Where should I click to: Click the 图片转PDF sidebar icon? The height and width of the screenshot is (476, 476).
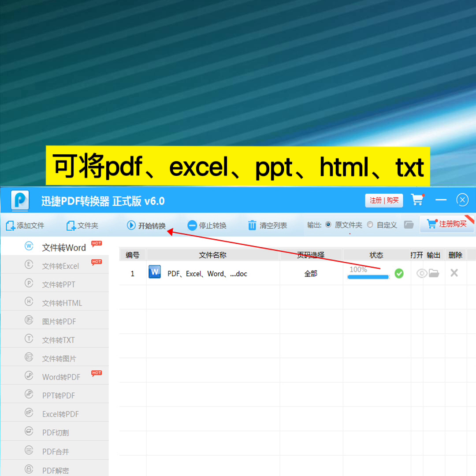pos(29,320)
